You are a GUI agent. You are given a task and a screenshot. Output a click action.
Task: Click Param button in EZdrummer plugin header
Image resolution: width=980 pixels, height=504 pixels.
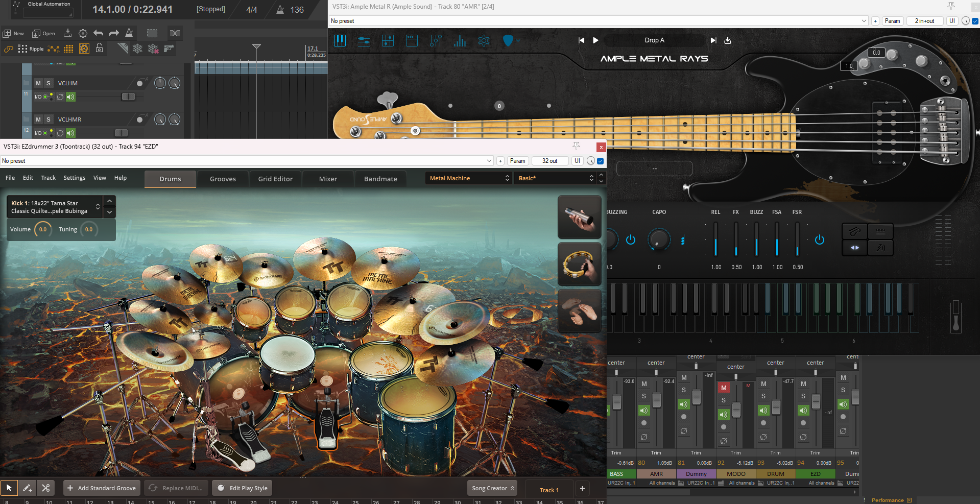point(517,161)
